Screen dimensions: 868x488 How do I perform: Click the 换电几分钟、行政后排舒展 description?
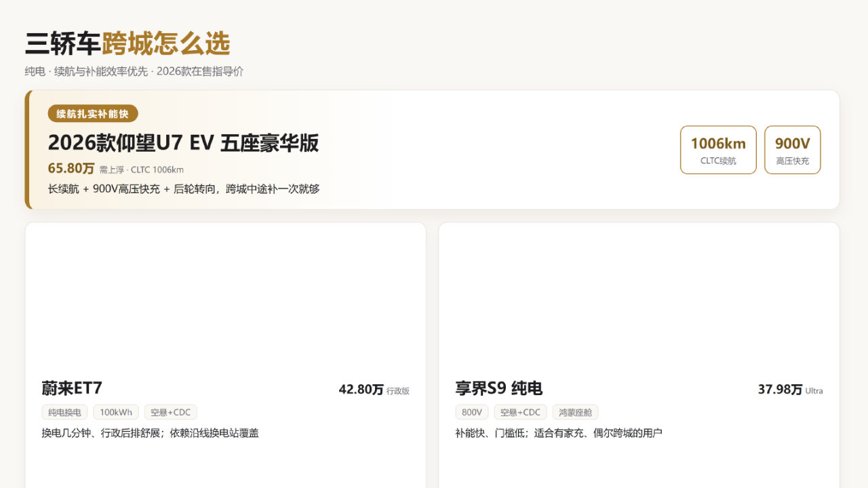pyautogui.click(x=151, y=432)
